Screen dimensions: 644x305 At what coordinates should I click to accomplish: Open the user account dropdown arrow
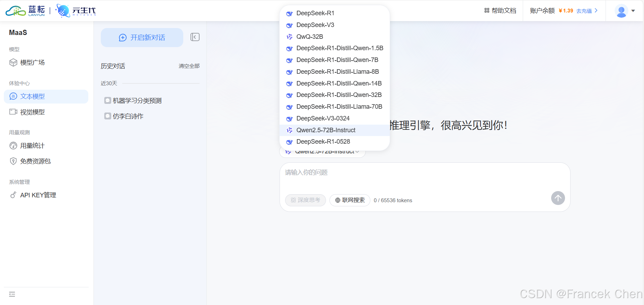(x=633, y=11)
